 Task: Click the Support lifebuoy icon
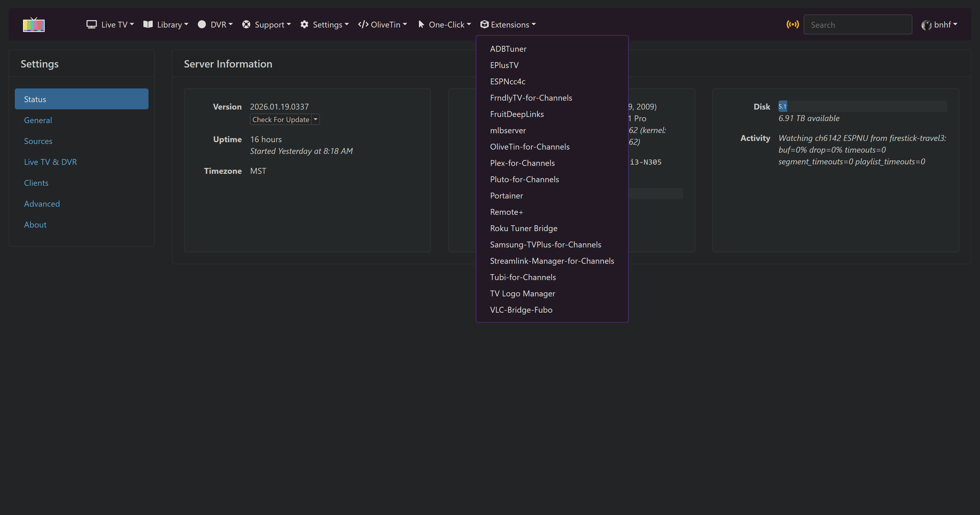pos(246,24)
